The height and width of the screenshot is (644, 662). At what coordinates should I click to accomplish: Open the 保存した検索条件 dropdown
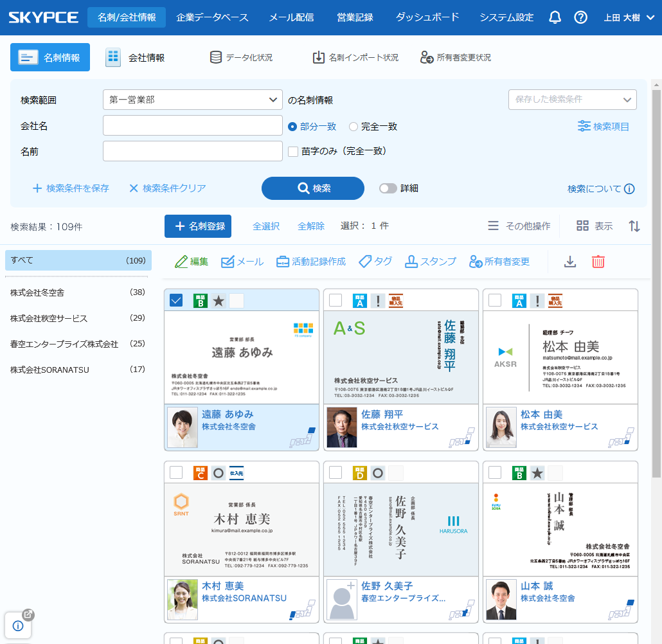click(572, 100)
